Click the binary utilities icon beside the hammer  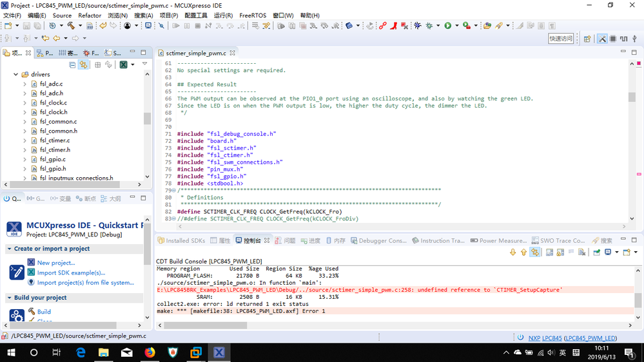(90, 26)
